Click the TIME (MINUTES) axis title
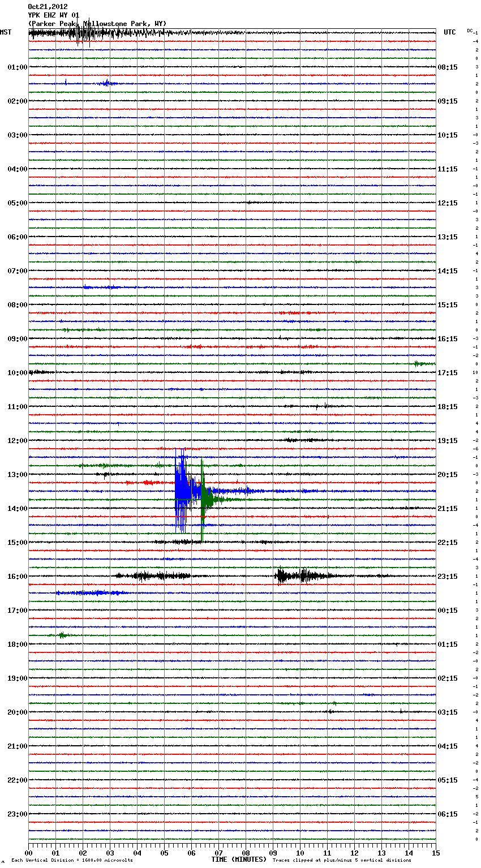The width and height of the screenshot is (481, 868). click(239, 860)
